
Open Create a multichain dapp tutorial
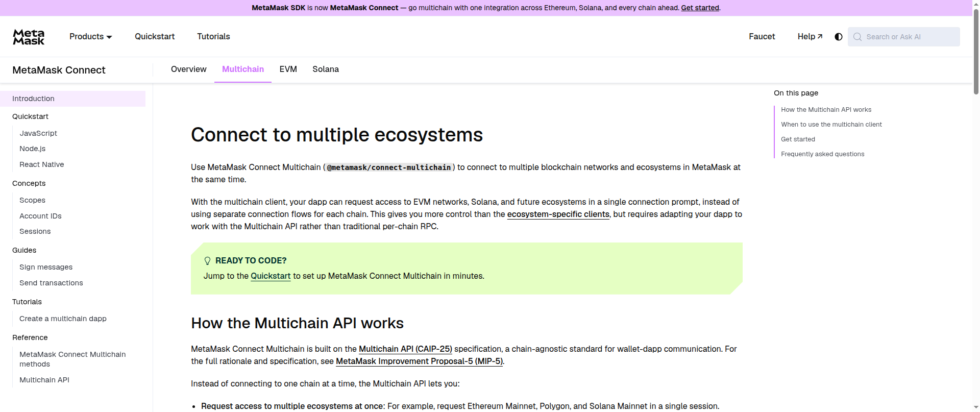pyautogui.click(x=63, y=319)
